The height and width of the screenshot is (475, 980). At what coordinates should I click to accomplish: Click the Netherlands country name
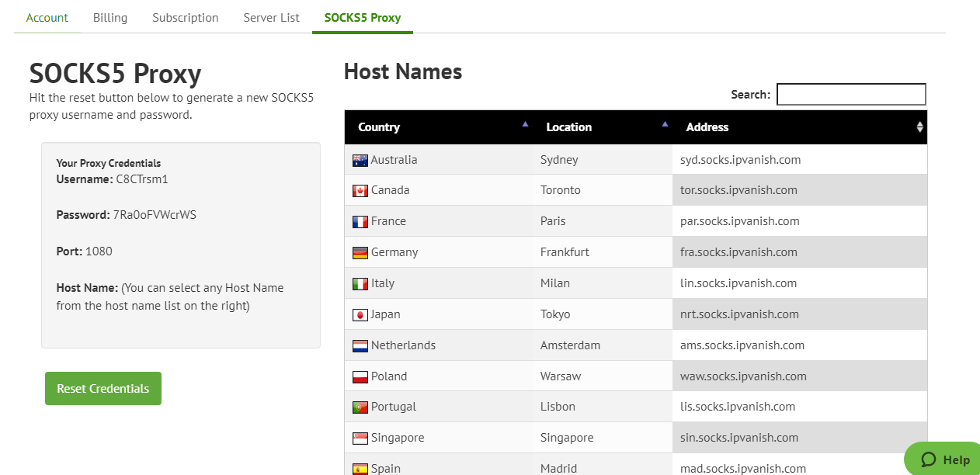403,345
